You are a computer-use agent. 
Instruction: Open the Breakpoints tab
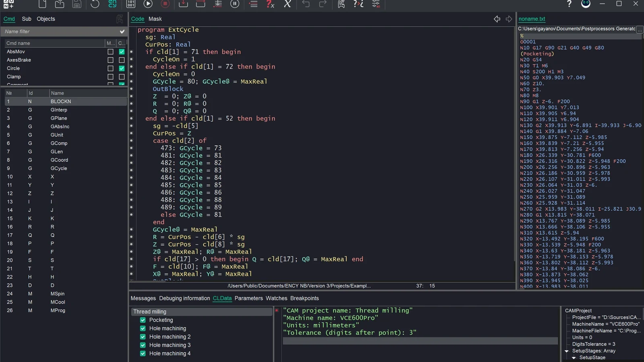[x=305, y=298]
